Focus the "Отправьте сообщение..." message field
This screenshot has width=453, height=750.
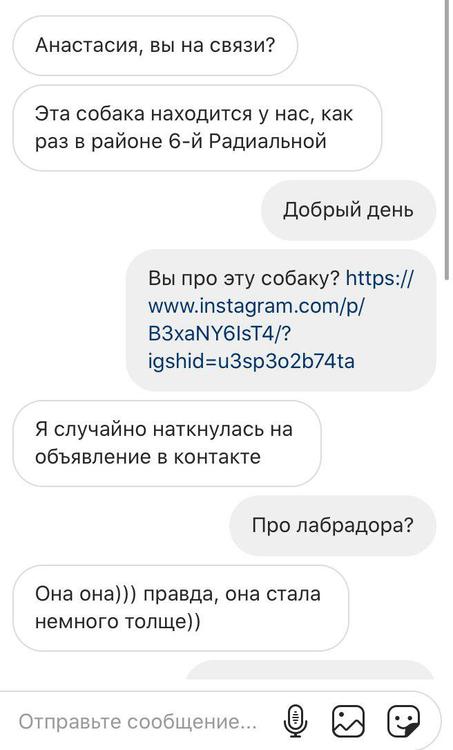(138, 721)
